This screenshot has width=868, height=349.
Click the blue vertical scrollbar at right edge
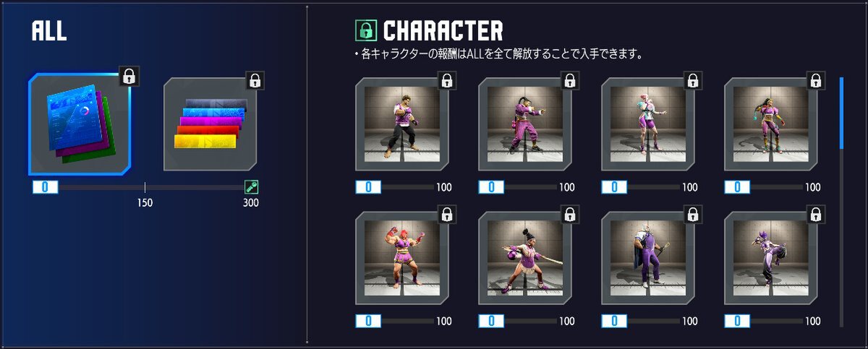(x=842, y=113)
